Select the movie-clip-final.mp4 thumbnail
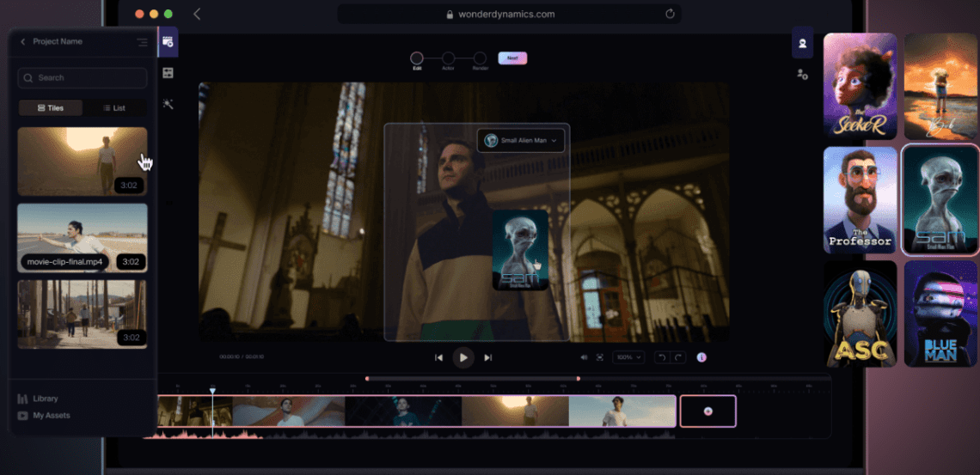The height and width of the screenshot is (475, 980). pyautogui.click(x=83, y=238)
